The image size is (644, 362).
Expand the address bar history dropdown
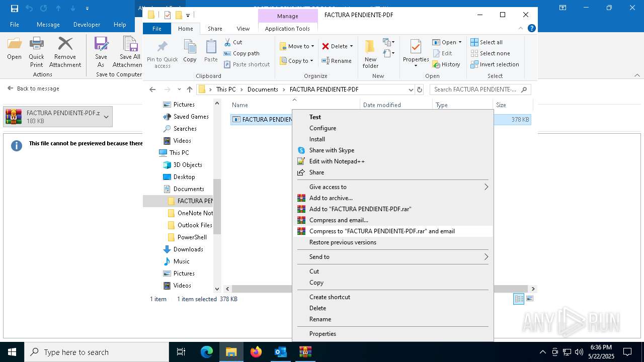(x=411, y=89)
